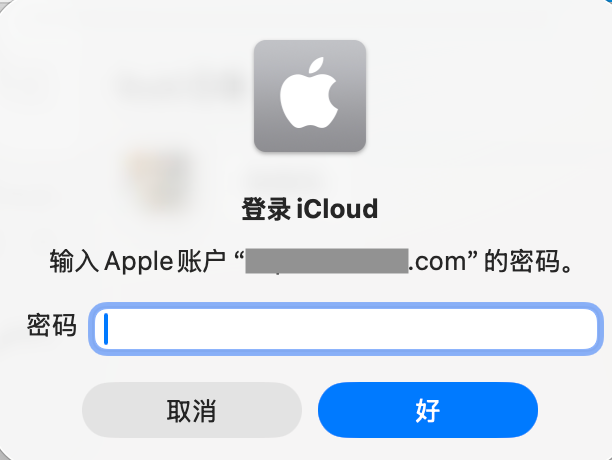Click the 取消 cancel button
This screenshot has width=612, height=460.
tap(192, 410)
